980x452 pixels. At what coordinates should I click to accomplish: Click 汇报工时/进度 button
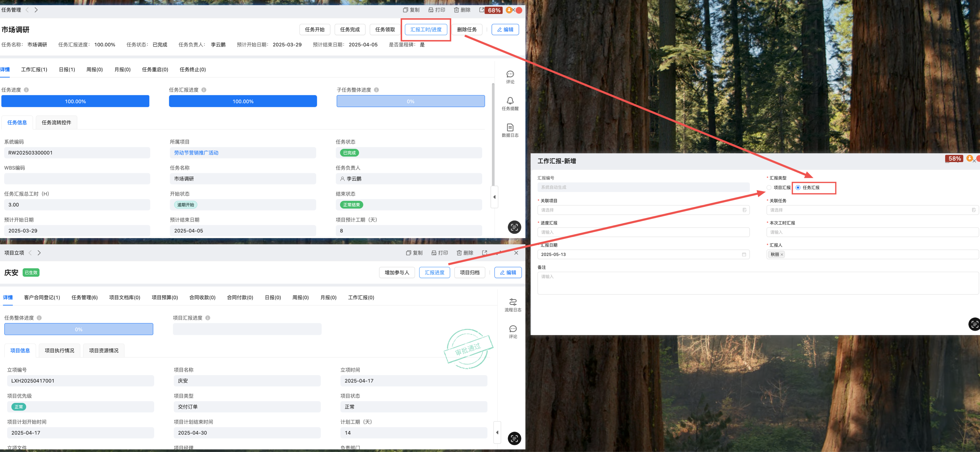426,30
